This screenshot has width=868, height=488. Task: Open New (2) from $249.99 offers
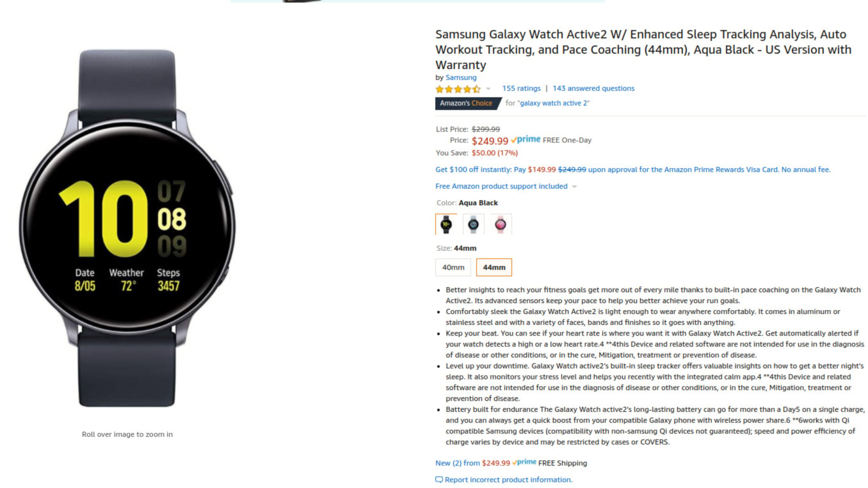coord(472,463)
